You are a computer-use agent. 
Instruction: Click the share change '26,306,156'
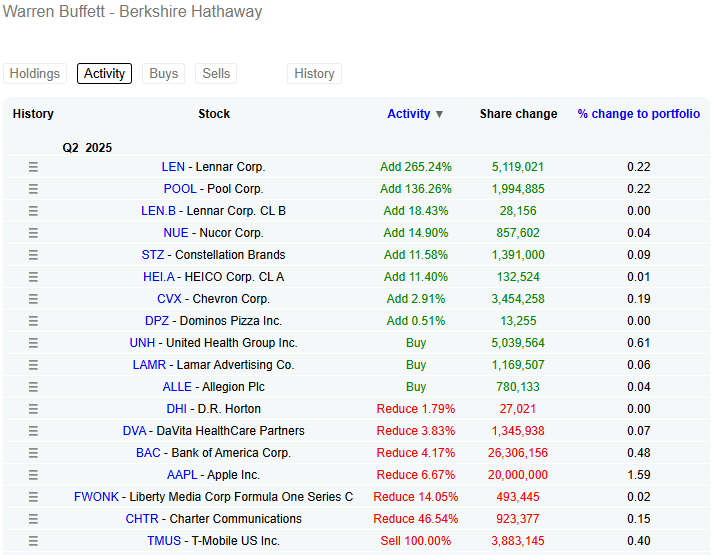coord(518,453)
